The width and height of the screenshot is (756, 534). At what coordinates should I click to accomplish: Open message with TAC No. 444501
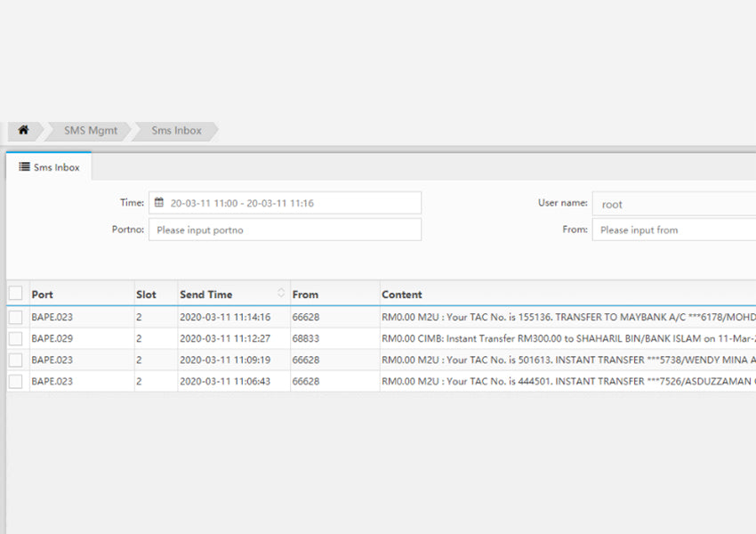pos(569,382)
